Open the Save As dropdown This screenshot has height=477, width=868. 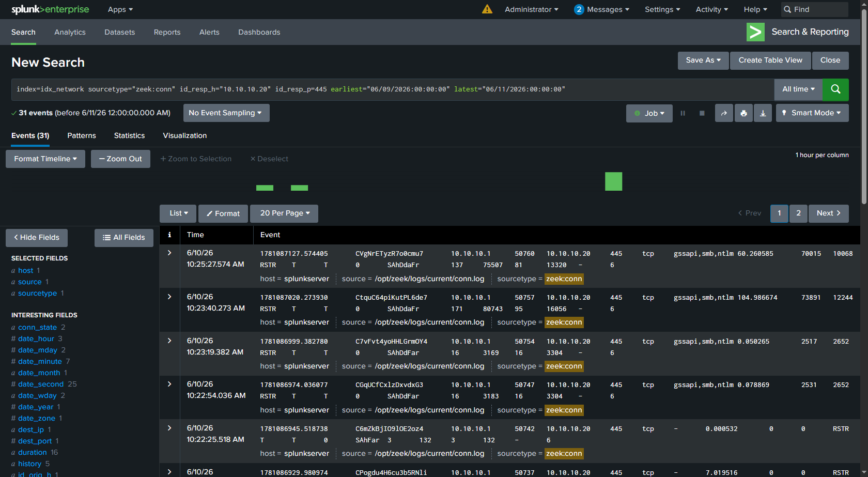click(703, 60)
